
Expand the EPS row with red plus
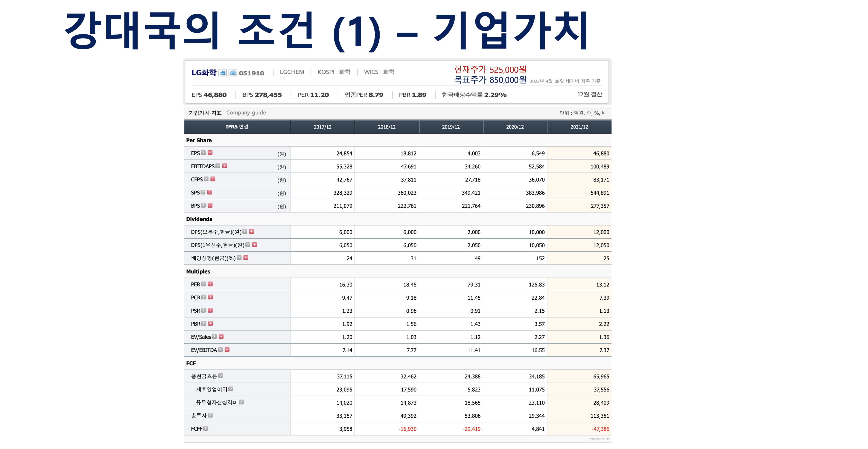210,153
